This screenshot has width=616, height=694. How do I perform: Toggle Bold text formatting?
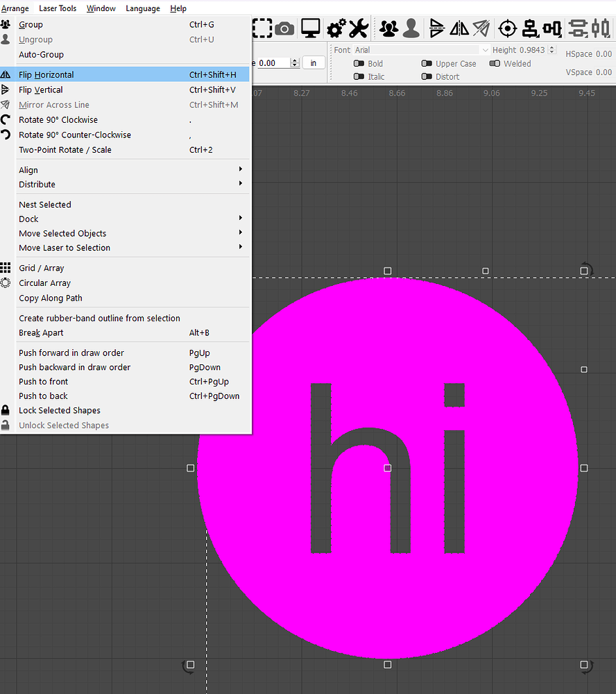[x=360, y=63]
